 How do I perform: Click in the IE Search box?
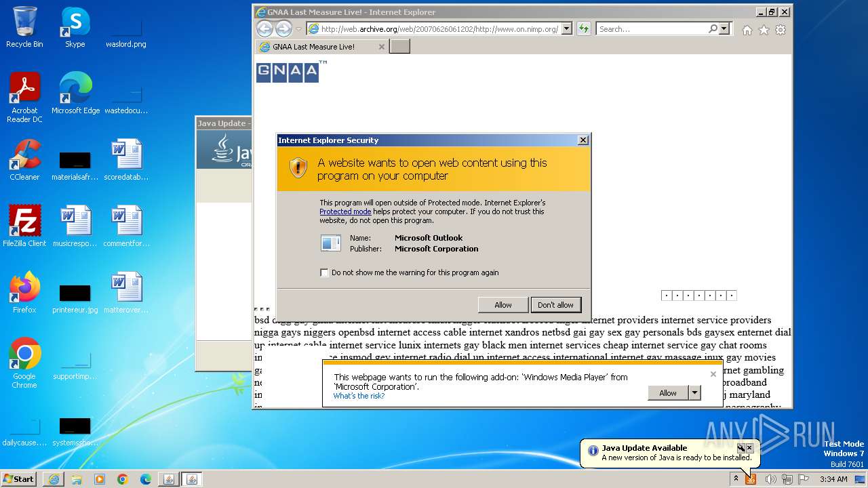coord(652,29)
